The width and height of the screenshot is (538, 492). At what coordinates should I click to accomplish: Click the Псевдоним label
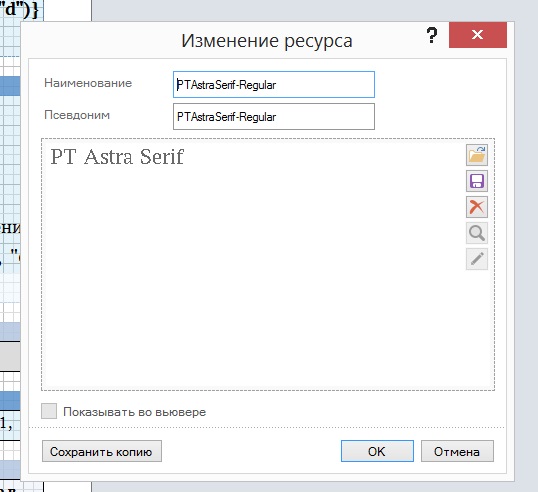(77, 115)
